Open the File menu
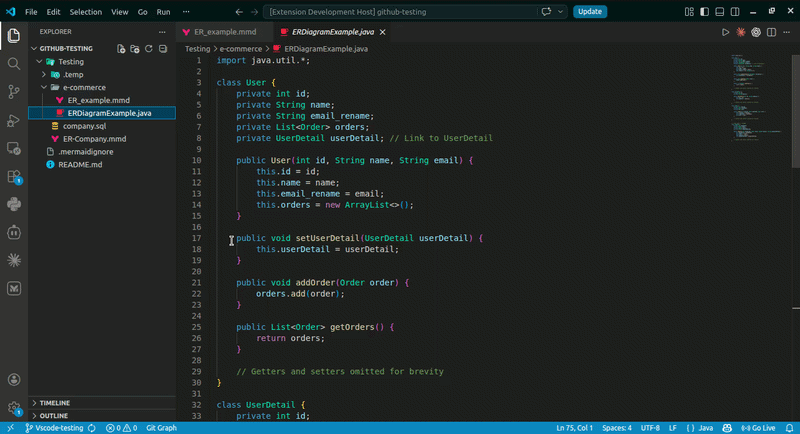This screenshot has height=434, width=800. pos(31,12)
